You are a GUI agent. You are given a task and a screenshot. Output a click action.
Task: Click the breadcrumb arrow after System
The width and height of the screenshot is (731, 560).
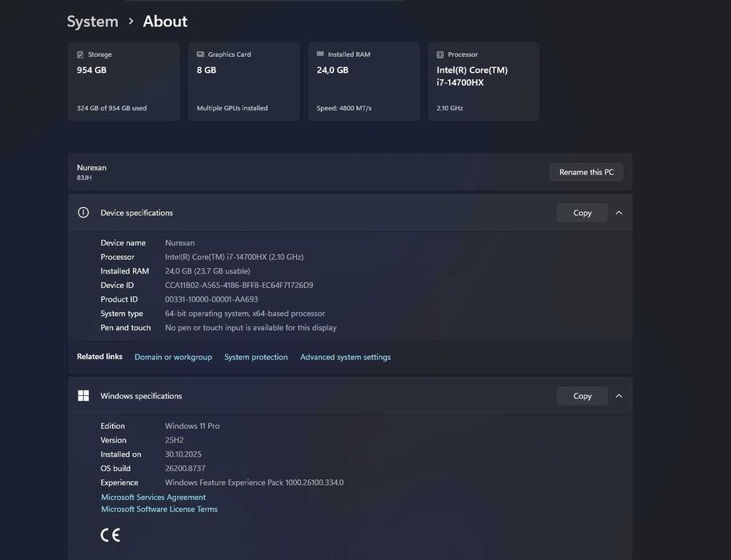coord(131,22)
